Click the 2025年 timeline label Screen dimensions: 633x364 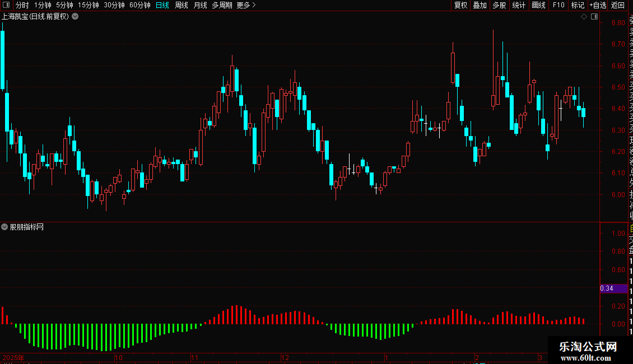pyautogui.click(x=13, y=357)
